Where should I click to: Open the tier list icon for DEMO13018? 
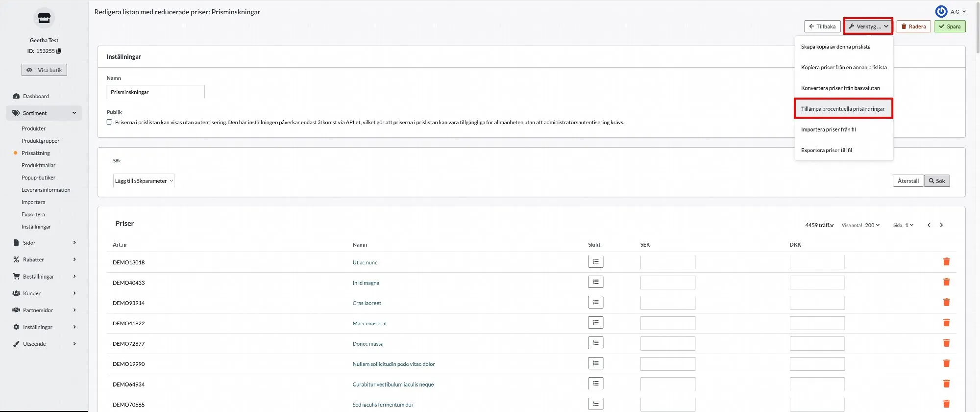595,262
